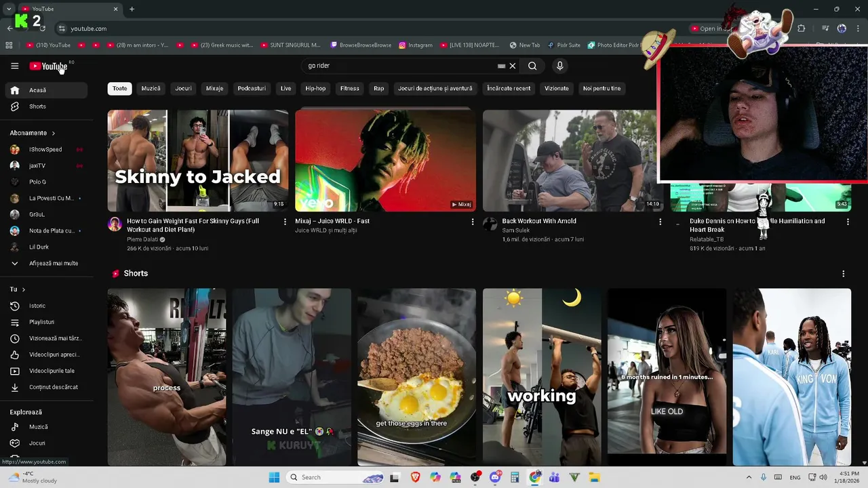This screenshot has width=868, height=488.
Task: Open Windows Start menu
Action: [x=274, y=477]
